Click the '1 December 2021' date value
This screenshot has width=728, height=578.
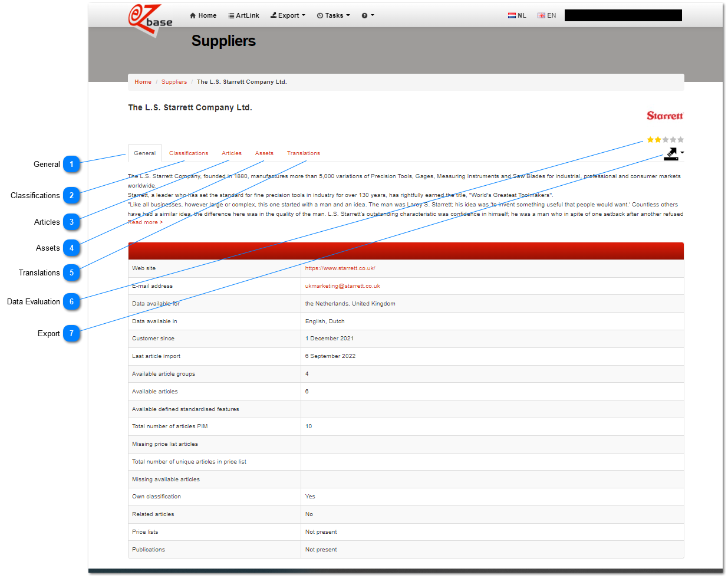(330, 339)
